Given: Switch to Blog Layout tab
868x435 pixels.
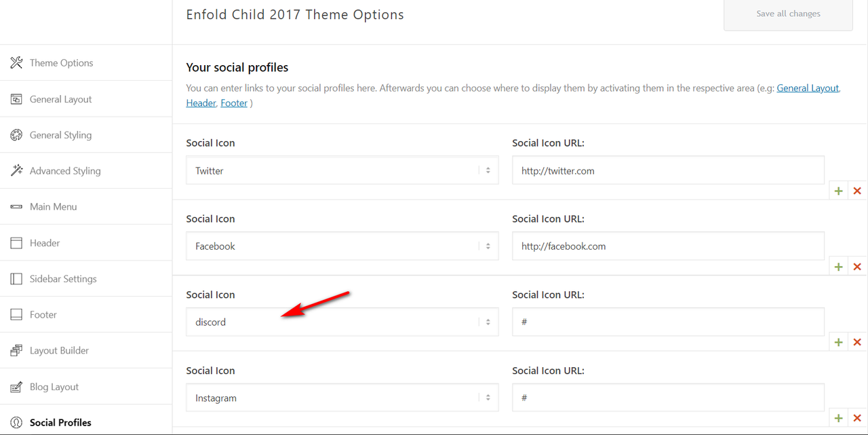Looking at the screenshot, I should coord(86,387).
